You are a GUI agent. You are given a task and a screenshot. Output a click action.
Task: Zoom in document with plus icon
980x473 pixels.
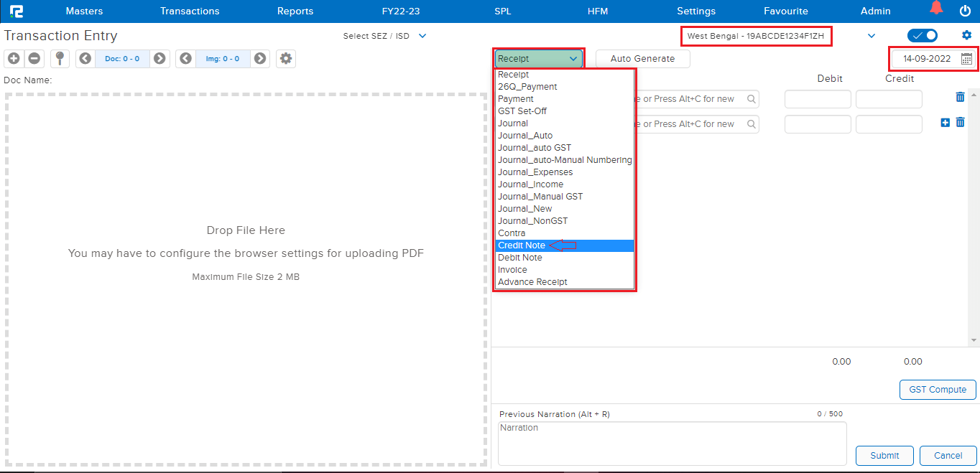(x=14, y=59)
